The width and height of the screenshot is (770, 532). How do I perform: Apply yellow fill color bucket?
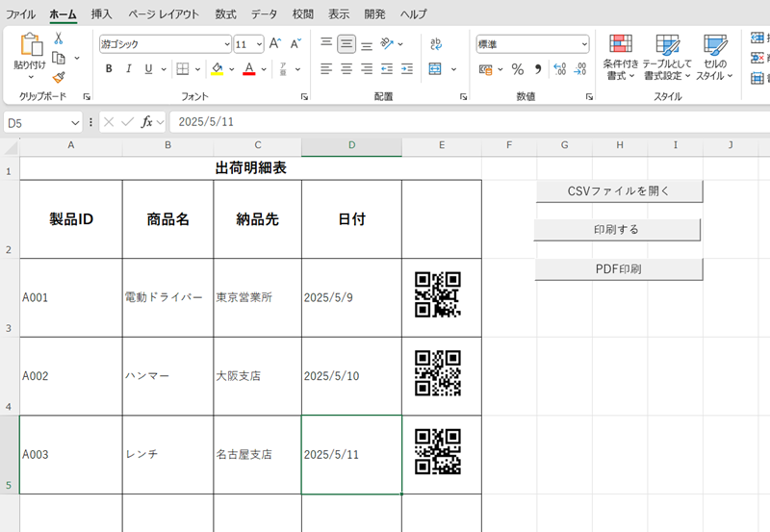tap(218, 68)
